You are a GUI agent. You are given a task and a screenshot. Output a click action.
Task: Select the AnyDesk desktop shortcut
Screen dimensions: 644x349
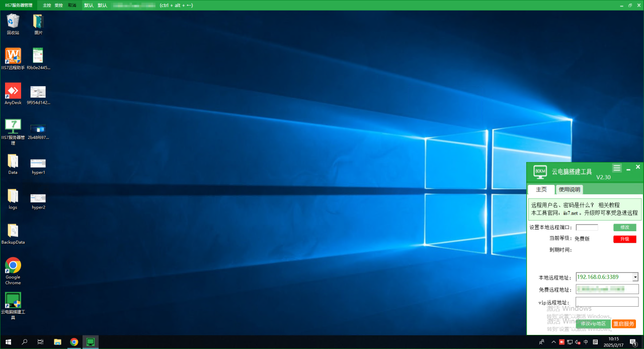tap(13, 94)
